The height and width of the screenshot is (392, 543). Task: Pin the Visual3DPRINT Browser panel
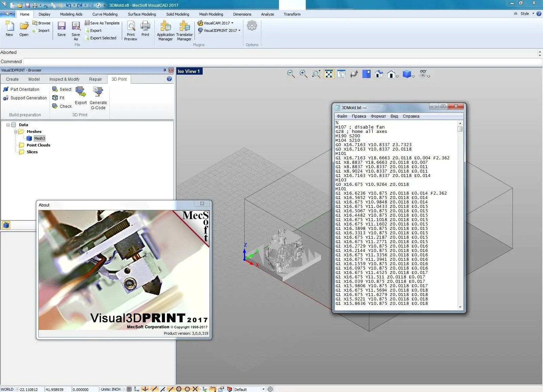tap(165, 70)
